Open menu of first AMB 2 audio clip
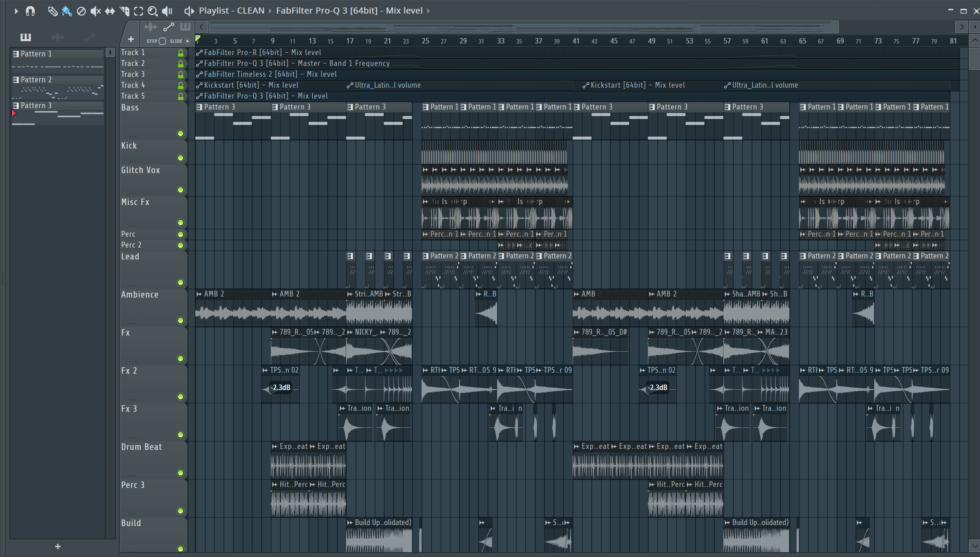Screen dimensions: 980x557 click(199, 294)
